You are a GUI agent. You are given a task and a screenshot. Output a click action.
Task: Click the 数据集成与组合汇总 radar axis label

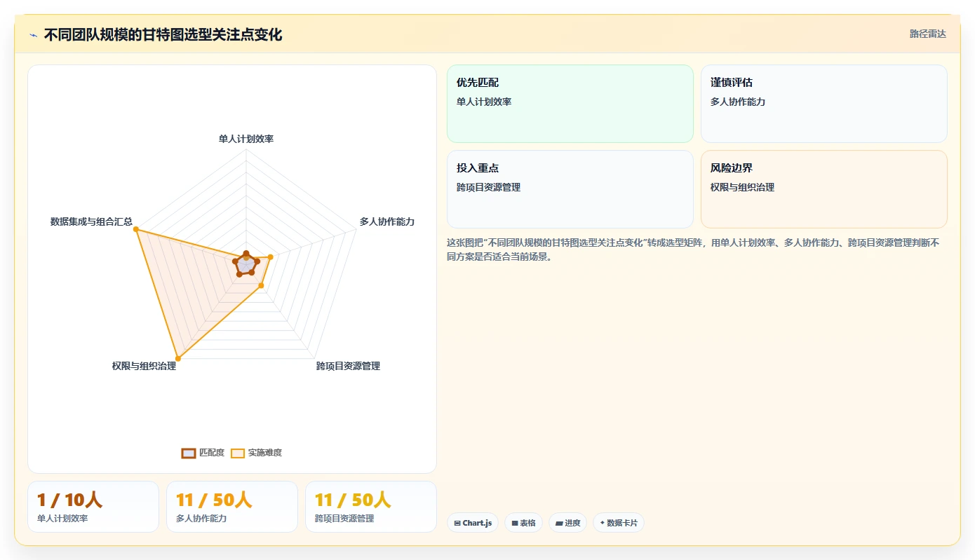(91, 221)
